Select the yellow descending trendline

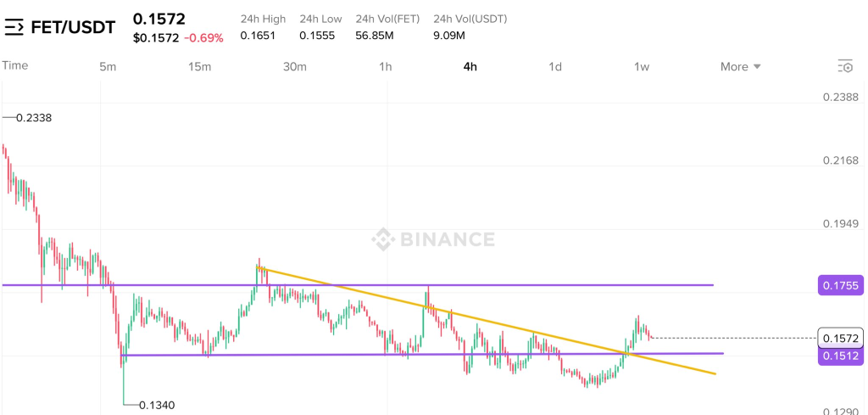pyautogui.click(x=487, y=322)
